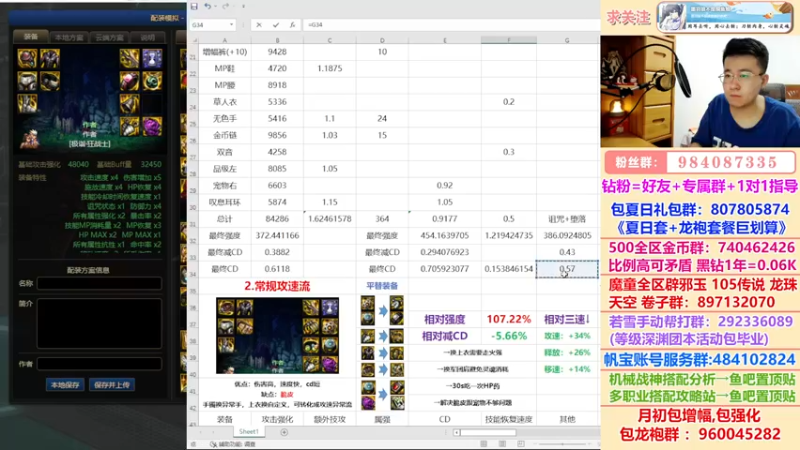The height and width of the screenshot is (450, 800).
Task: Click the Insert Function fx icon
Action: 292,24
